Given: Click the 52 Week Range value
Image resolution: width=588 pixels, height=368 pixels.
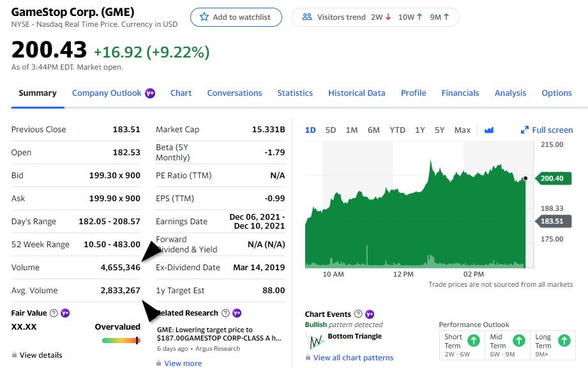Looking at the screenshot, I should (x=112, y=245).
